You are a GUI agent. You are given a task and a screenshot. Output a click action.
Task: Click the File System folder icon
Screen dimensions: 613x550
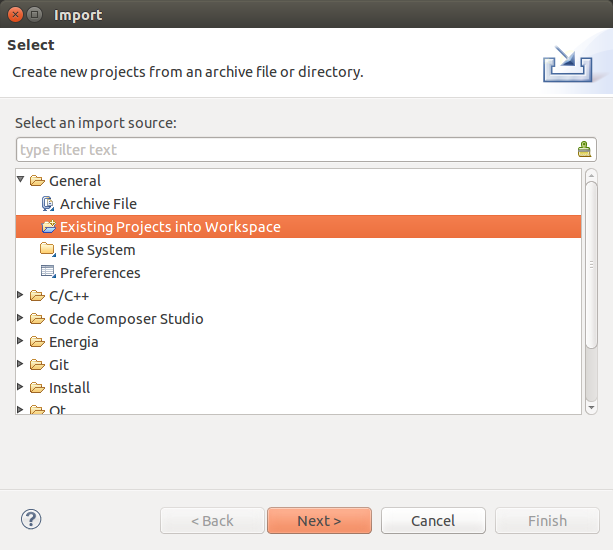[48, 250]
